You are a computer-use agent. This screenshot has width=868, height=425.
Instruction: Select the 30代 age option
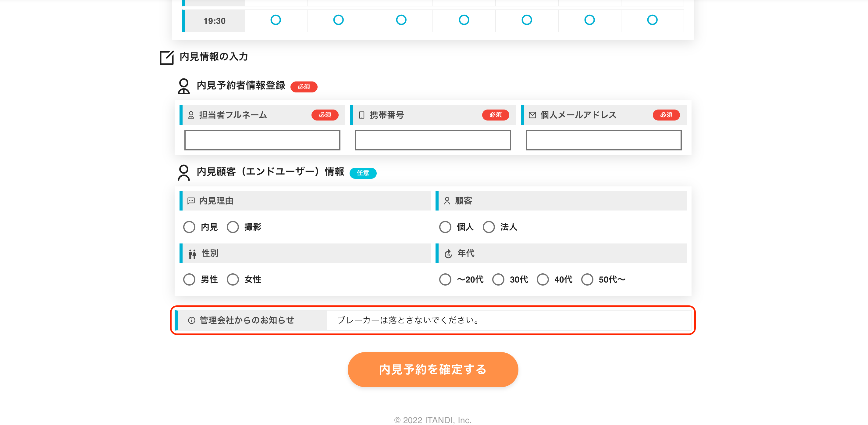498,279
